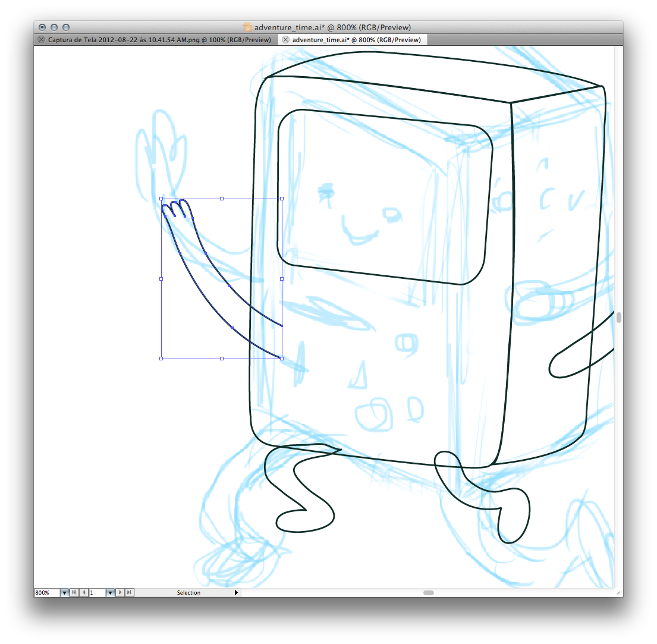Jump to the last artboard
Screen dimensions: 657x644
(130, 593)
